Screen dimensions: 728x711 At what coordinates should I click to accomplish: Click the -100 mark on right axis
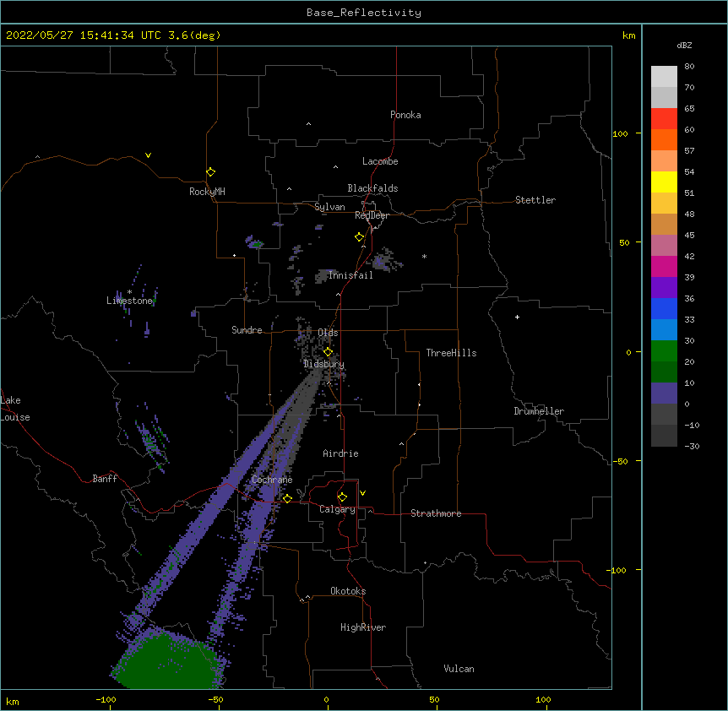pos(617,570)
